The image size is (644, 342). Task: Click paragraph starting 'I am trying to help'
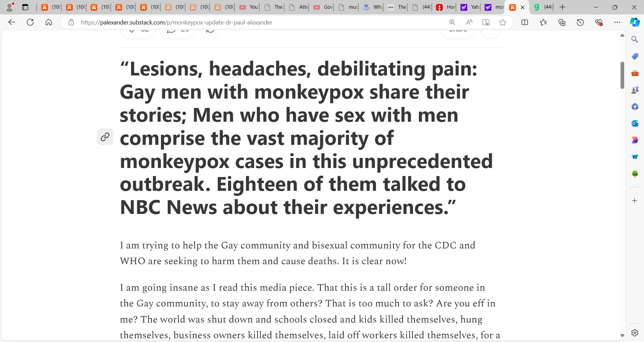pos(298,253)
